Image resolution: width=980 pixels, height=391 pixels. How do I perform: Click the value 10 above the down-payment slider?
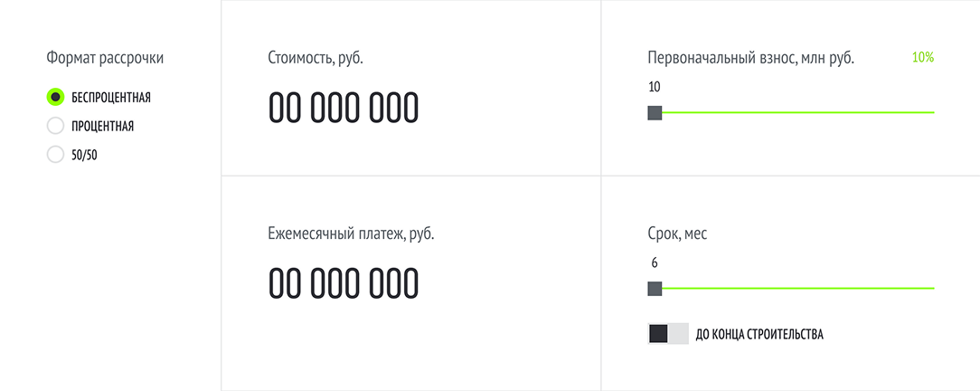655,88
